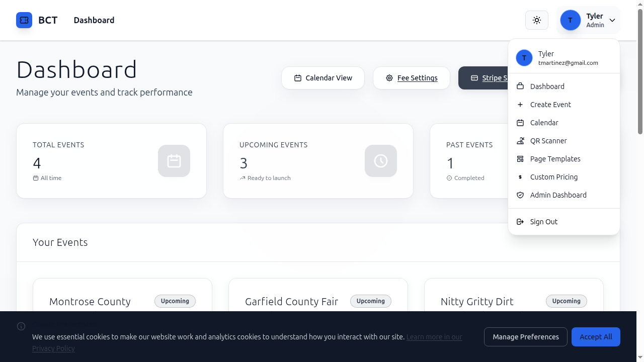Screen dimensions: 644x362
Task: Click the Total Events calendar icon
Action: [x=174, y=161]
